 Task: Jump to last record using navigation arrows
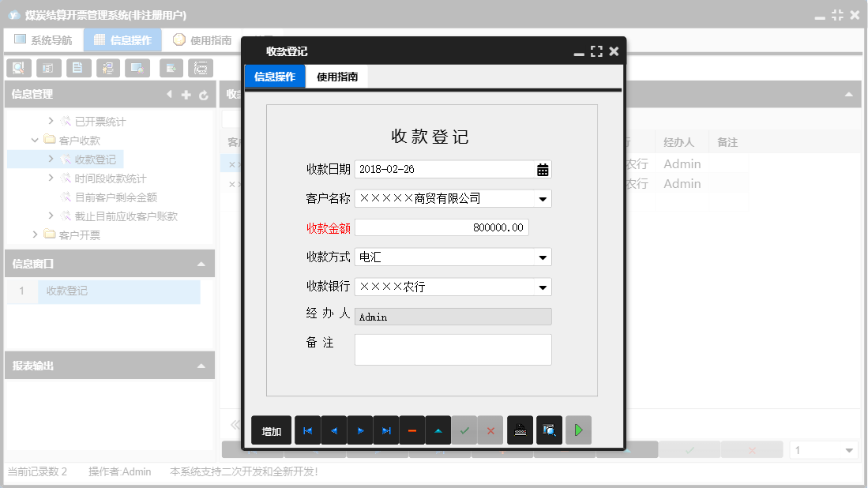pyautogui.click(x=385, y=430)
